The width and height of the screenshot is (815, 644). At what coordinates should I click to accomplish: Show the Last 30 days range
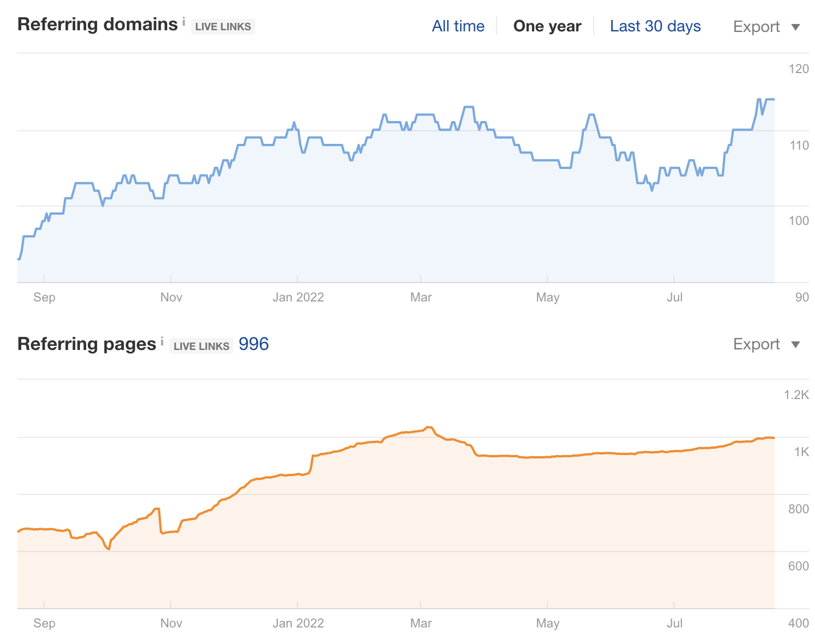coord(655,26)
